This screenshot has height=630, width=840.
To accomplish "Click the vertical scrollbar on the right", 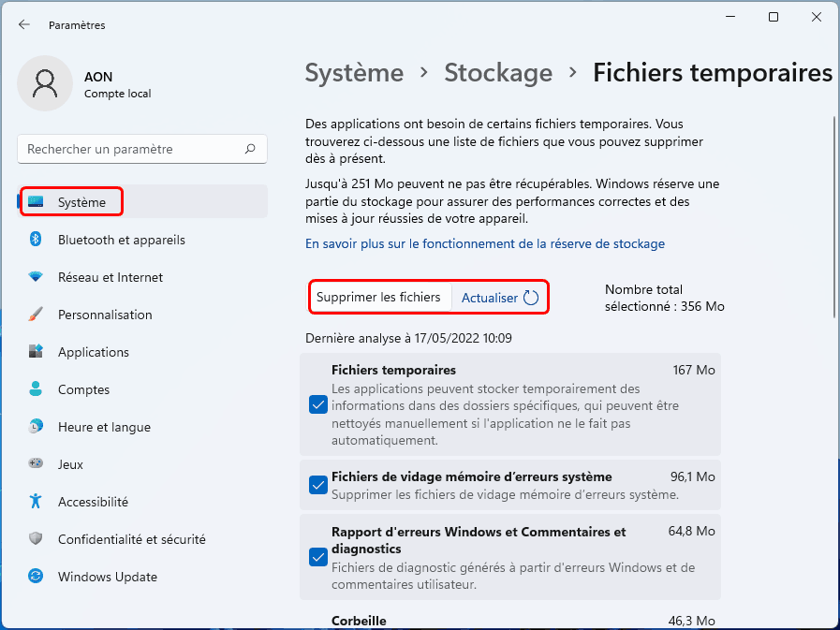I will tap(833, 217).
